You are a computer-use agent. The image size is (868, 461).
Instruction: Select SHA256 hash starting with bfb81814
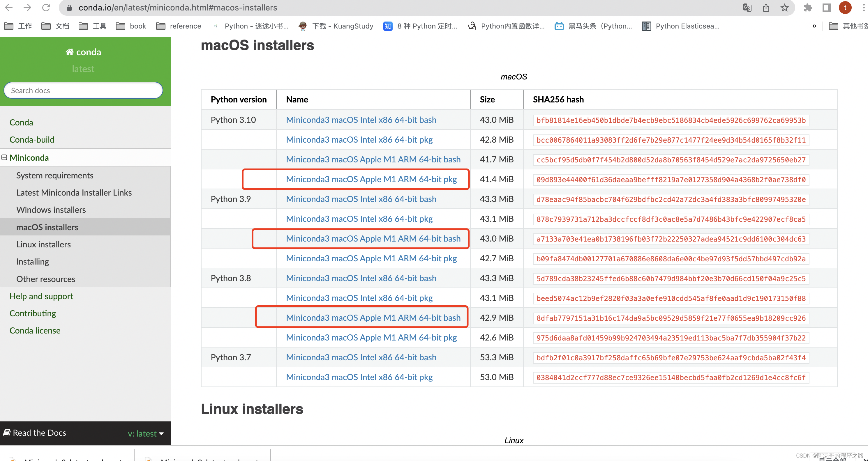click(x=671, y=120)
